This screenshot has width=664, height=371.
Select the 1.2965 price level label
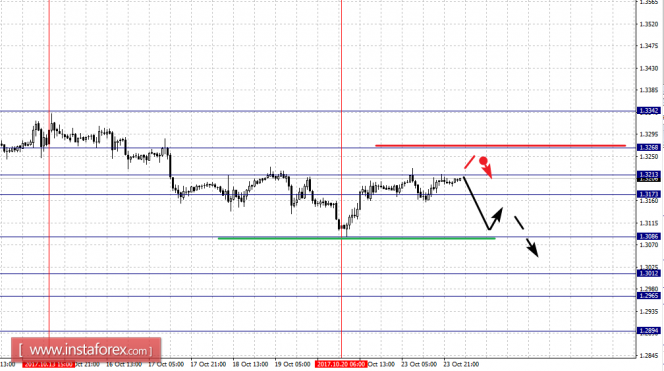coord(648,296)
